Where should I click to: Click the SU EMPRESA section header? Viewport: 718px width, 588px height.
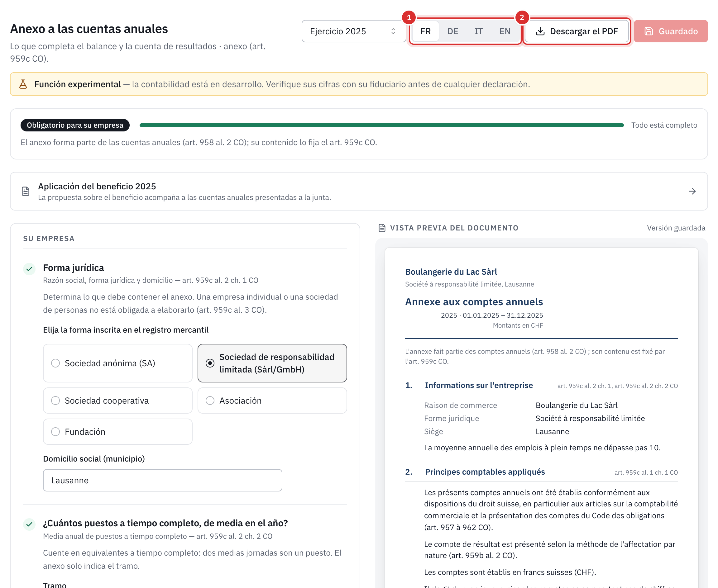49,239
